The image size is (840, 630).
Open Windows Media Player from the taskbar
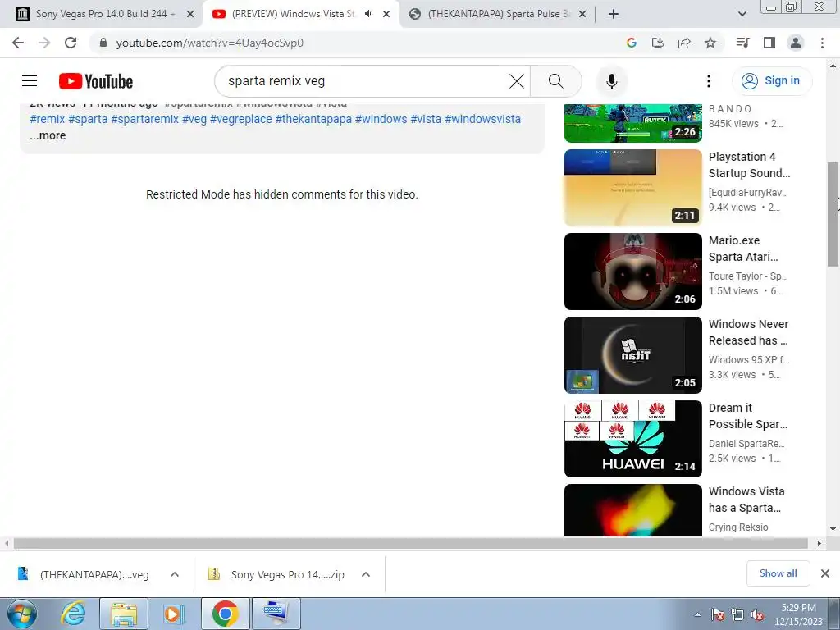coord(174,614)
